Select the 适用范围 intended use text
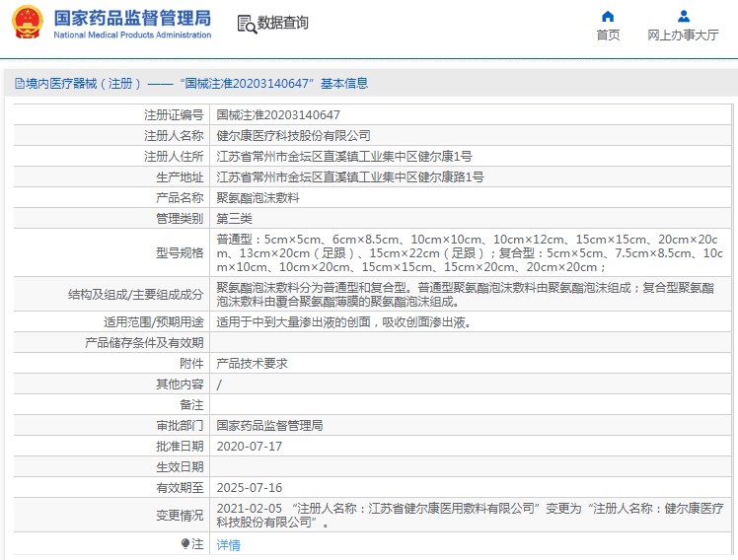 click(343, 322)
